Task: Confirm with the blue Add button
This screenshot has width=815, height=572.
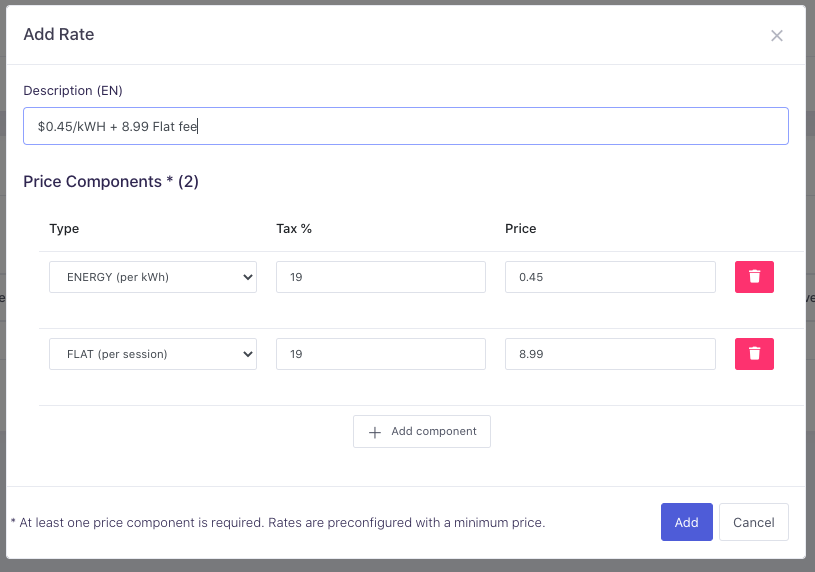Action: (x=686, y=522)
